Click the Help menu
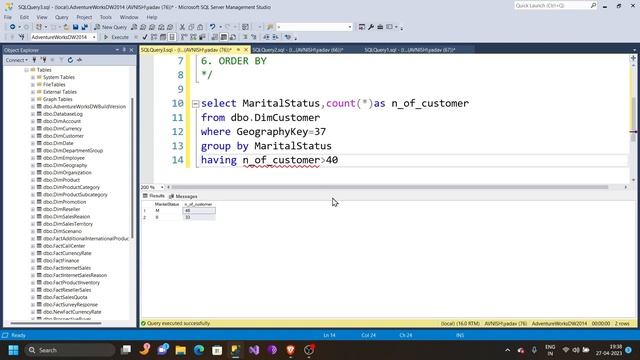640x360 pixels. point(152,17)
